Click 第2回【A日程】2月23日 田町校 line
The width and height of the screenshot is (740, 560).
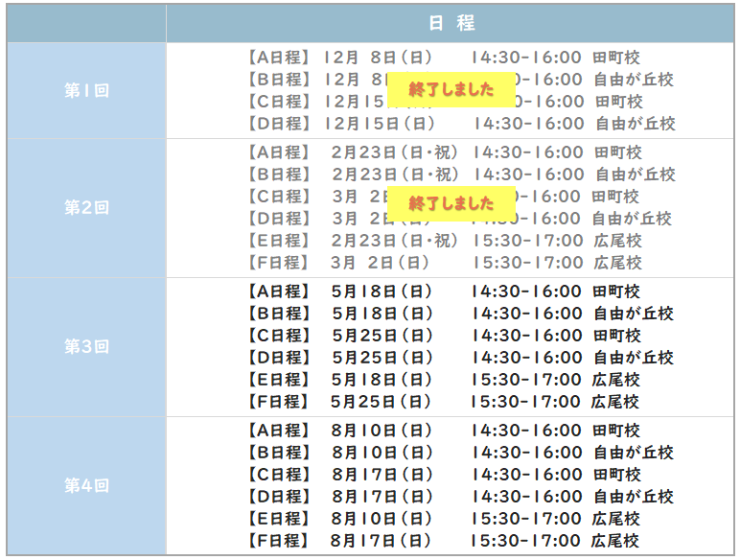(x=445, y=152)
